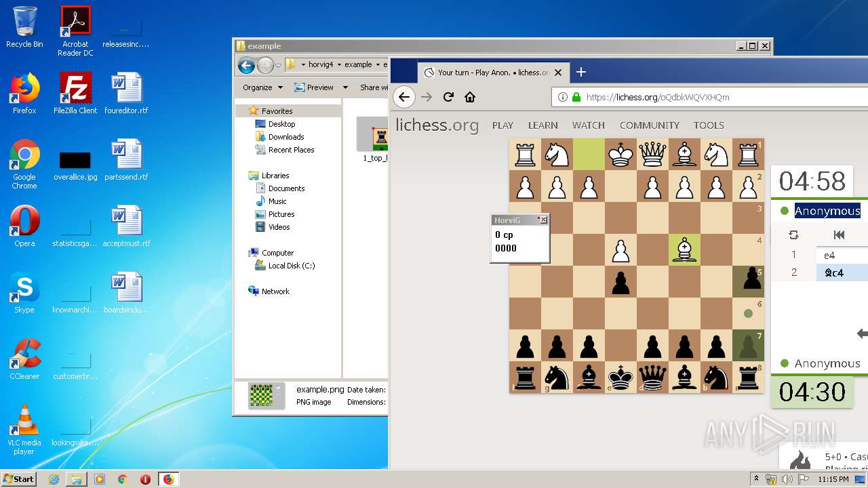Select move Bc4 in the move list
The height and width of the screenshot is (488, 868).
(x=842, y=272)
